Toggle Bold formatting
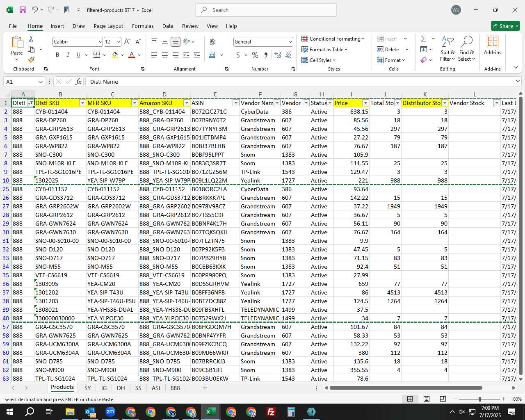The height and width of the screenshot is (420, 525). pos(57,55)
